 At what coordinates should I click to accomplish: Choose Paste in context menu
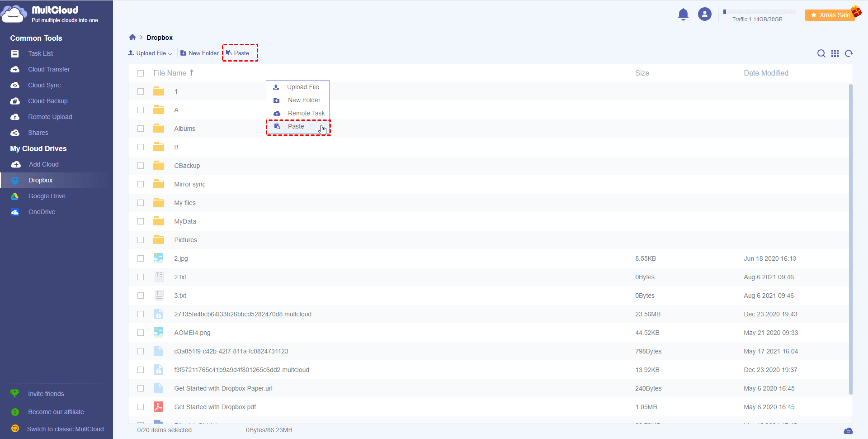(297, 126)
